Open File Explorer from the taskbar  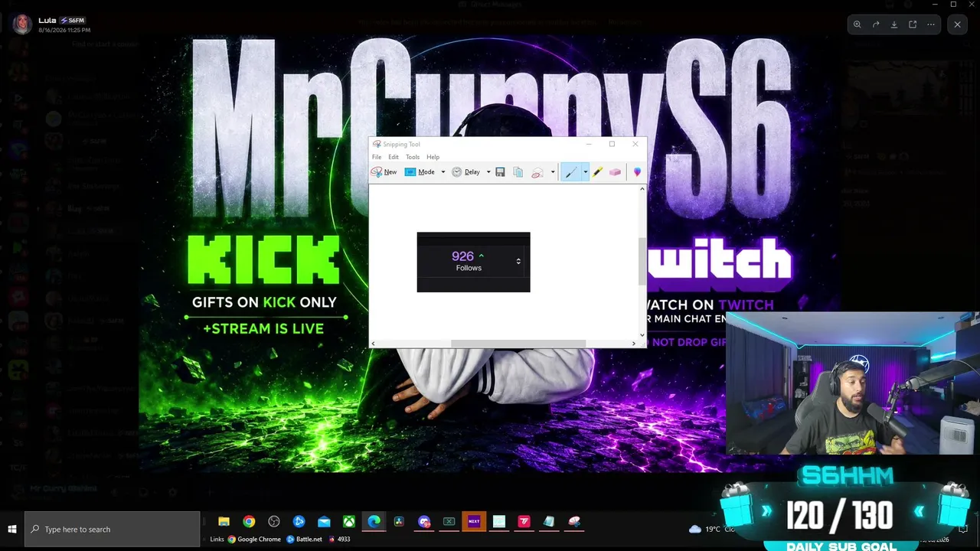click(224, 522)
